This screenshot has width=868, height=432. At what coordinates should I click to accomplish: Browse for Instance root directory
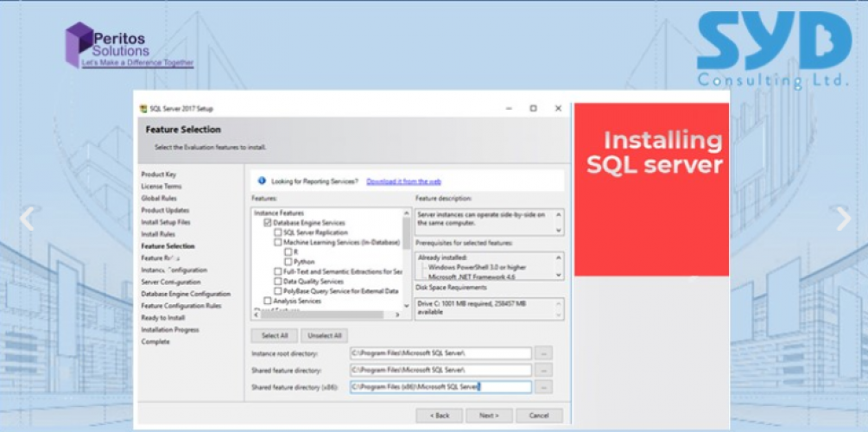pos(543,353)
